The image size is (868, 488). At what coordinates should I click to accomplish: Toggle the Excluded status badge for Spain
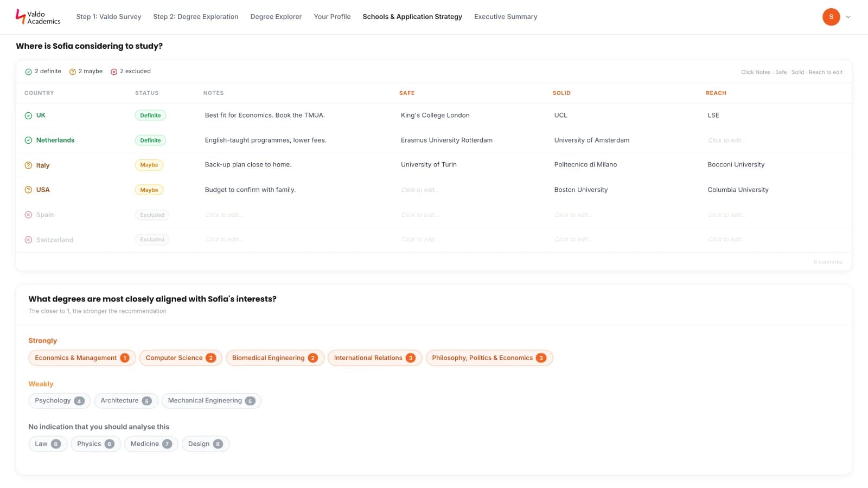coord(152,215)
